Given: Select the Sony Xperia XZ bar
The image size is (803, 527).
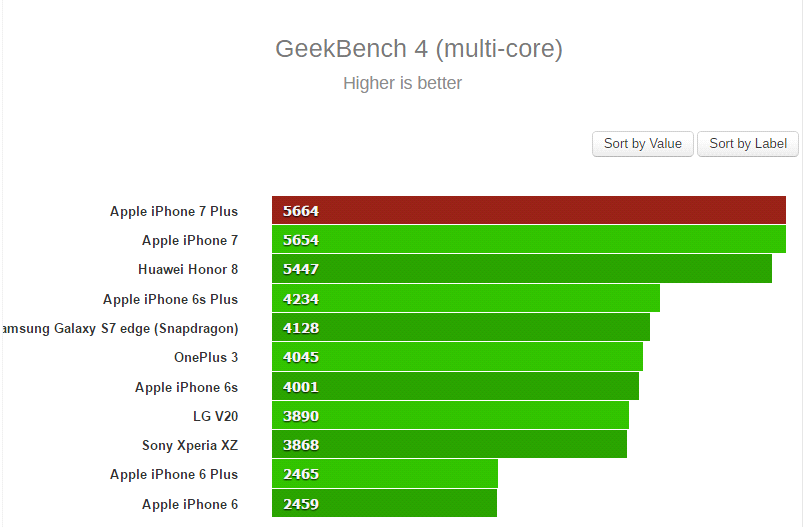Looking at the screenshot, I should point(449,445).
